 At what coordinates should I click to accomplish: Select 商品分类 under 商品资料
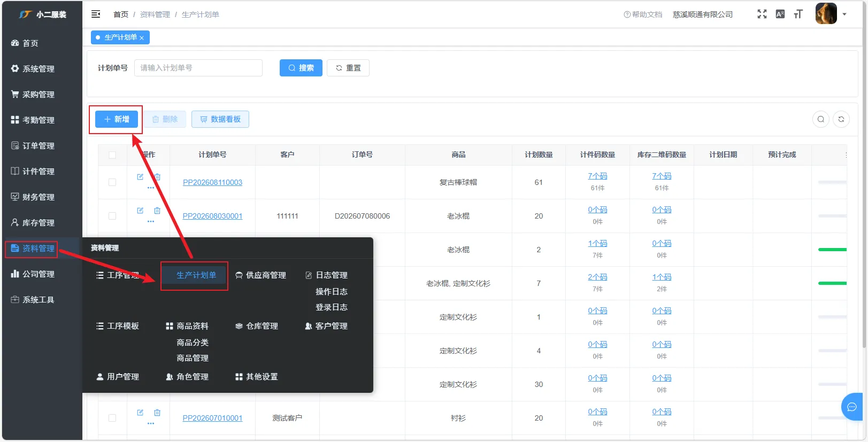point(193,343)
